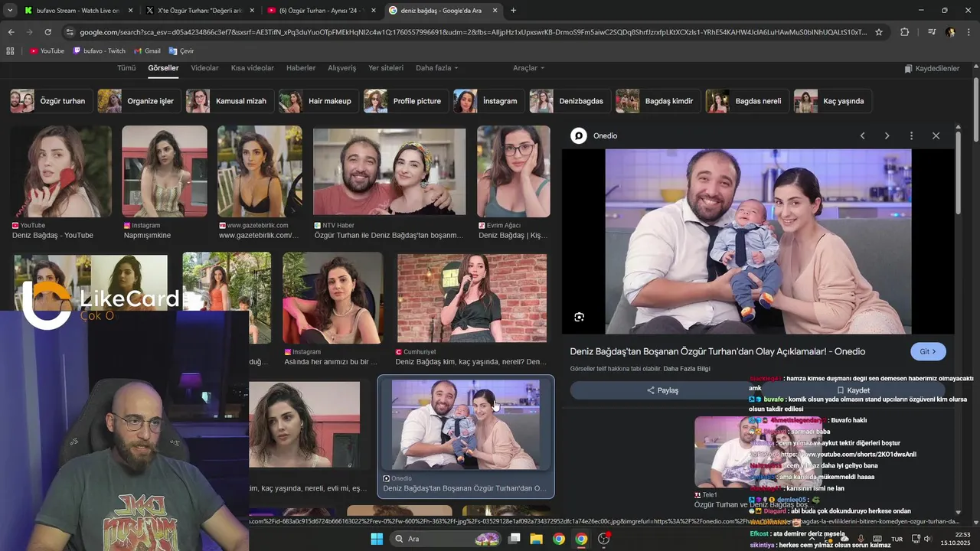
Task: Select the Denizbagdas filter chip
Action: (x=570, y=101)
